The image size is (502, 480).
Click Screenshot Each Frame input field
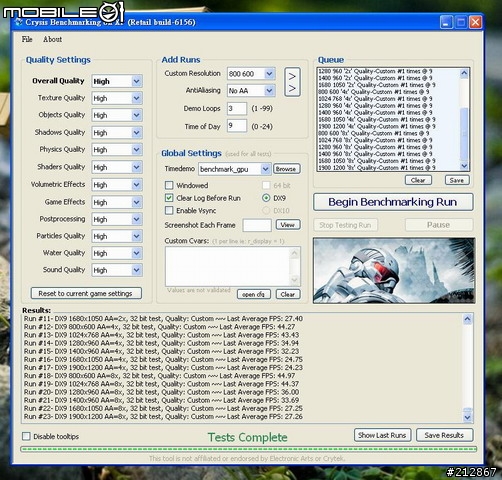point(257,225)
